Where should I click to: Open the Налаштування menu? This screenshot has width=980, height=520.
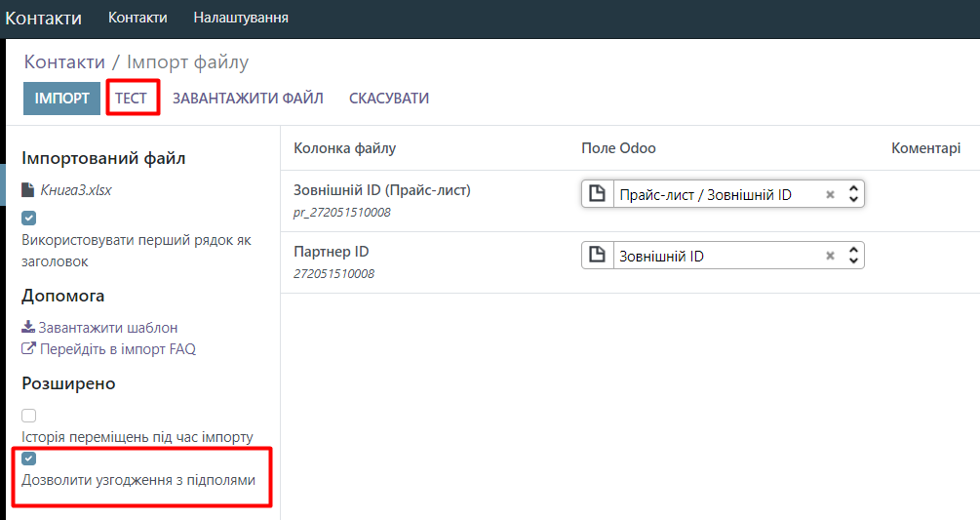[241, 18]
